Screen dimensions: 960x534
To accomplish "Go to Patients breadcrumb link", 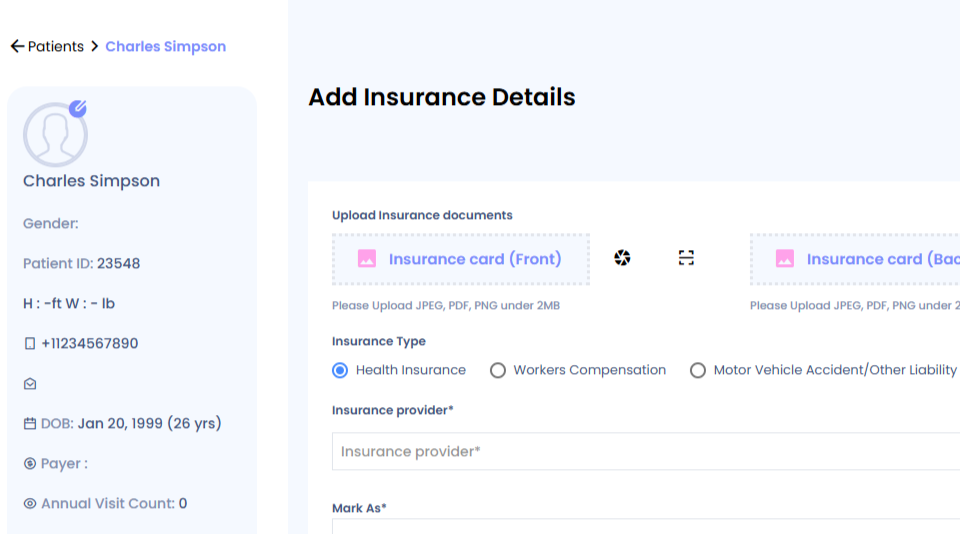I will (x=56, y=47).
